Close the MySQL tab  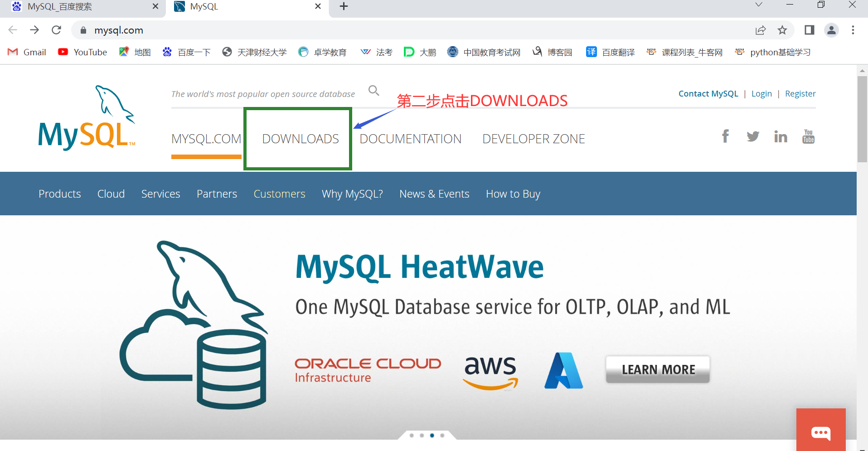point(318,6)
